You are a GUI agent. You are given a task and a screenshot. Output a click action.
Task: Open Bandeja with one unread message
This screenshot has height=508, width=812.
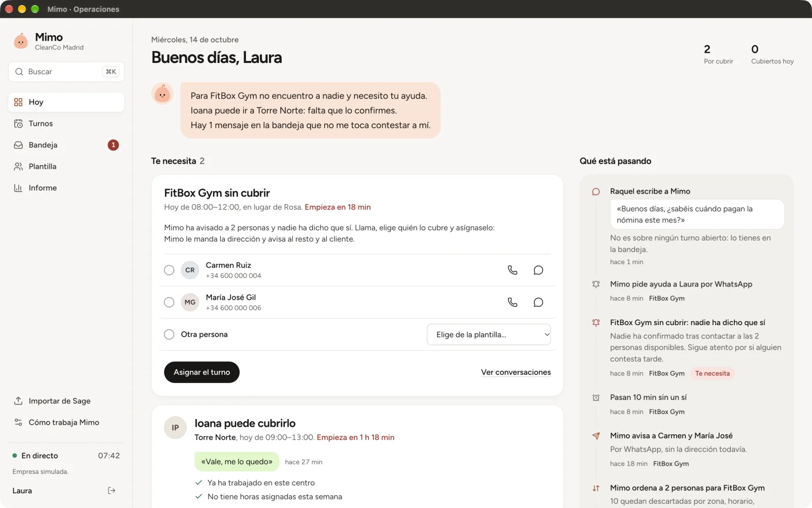[66, 145]
